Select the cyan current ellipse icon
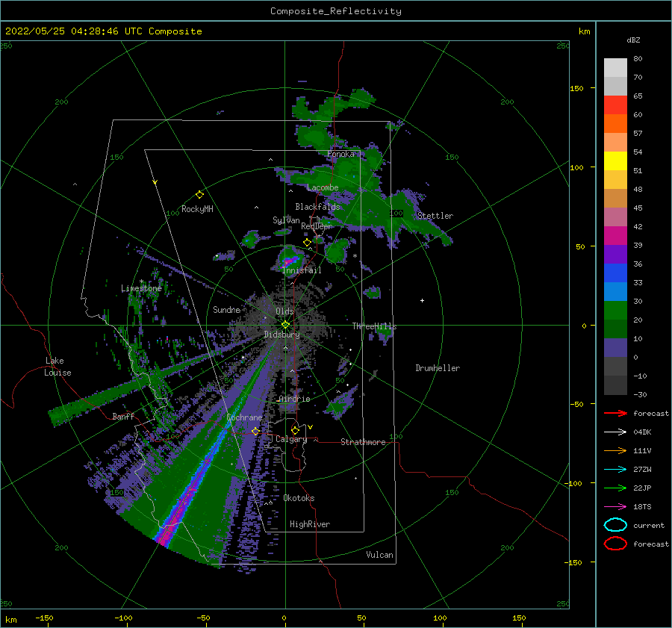Image resolution: width=672 pixels, height=628 pixels. click(615, 525)
